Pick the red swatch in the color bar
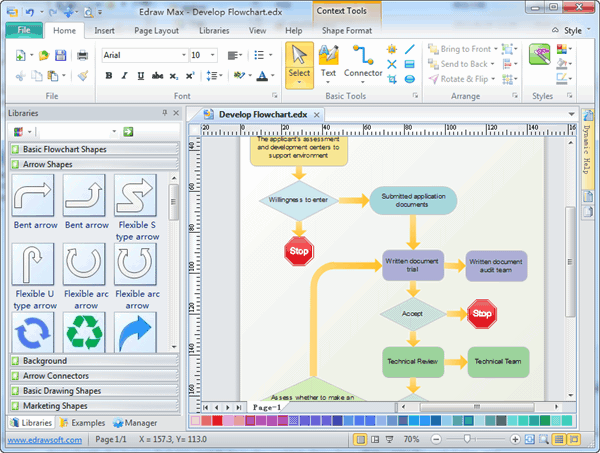 [x=219, y=421]
